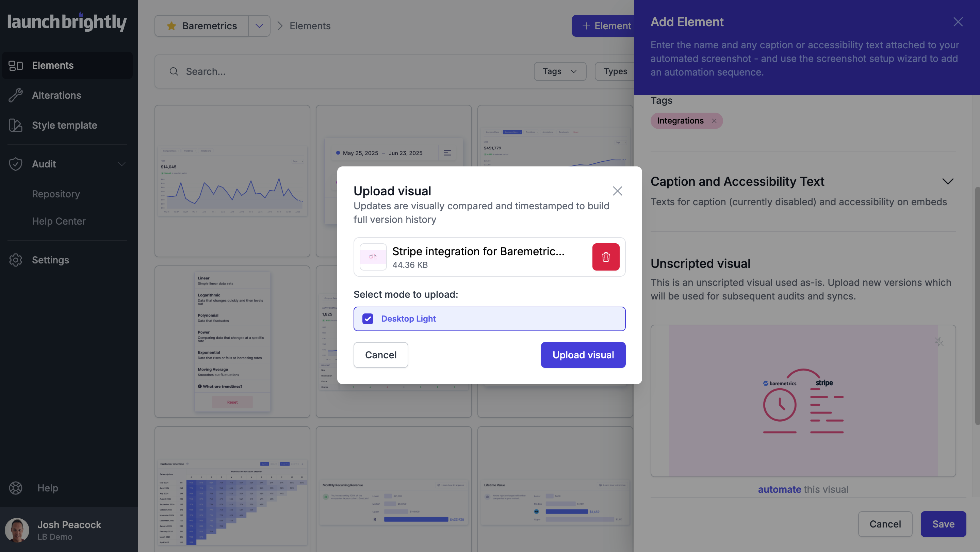This screenshot has height=552, width=980.
Task: Click the Style template icon
Action: (x=16, y=125)
